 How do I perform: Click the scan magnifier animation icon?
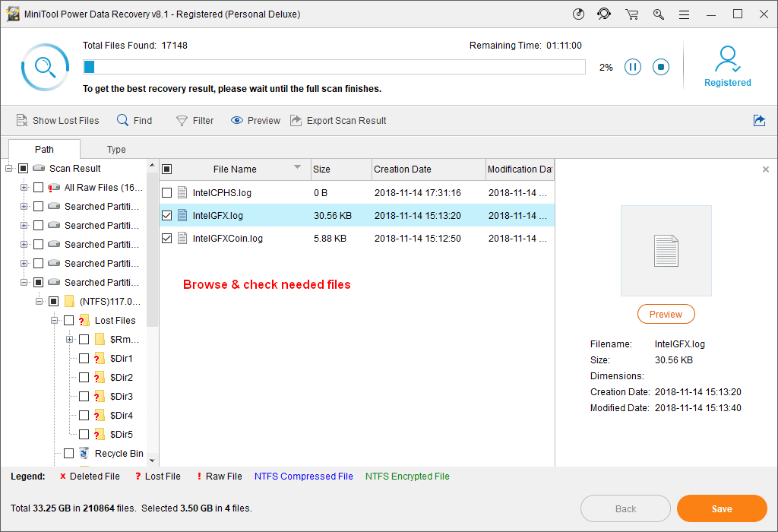coord(45,67)
